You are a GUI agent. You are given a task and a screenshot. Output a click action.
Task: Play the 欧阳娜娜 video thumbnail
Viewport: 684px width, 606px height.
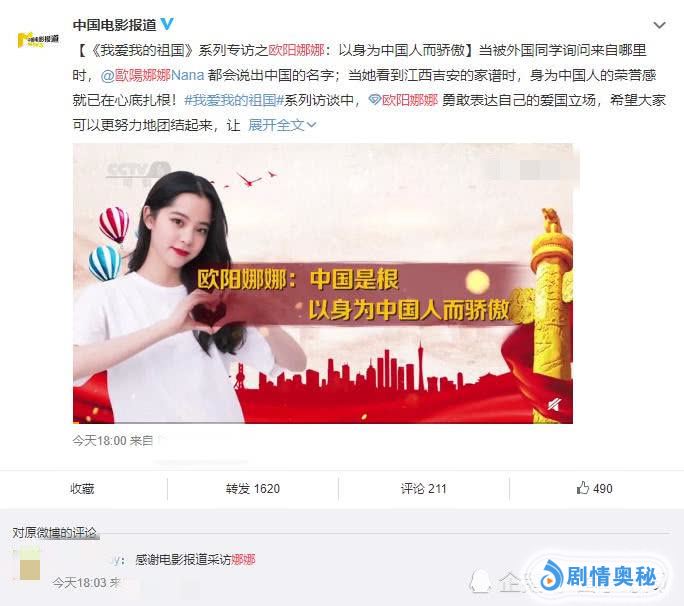point(323,283)
